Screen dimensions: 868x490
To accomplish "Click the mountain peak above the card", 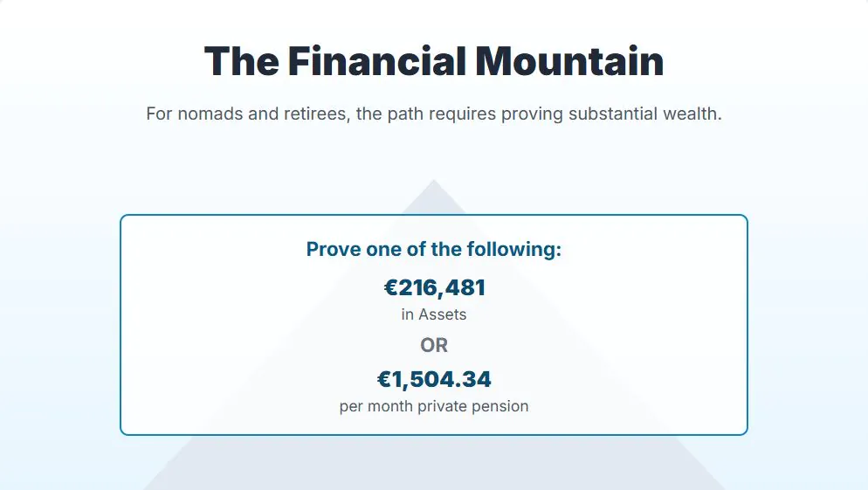I will [433, 196].
